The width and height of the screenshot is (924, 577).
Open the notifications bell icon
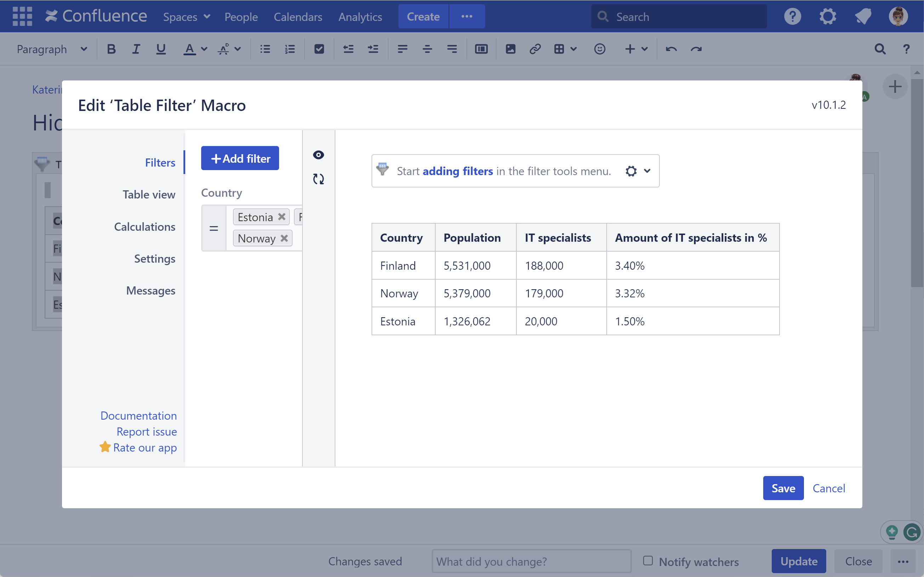point(863,16)
